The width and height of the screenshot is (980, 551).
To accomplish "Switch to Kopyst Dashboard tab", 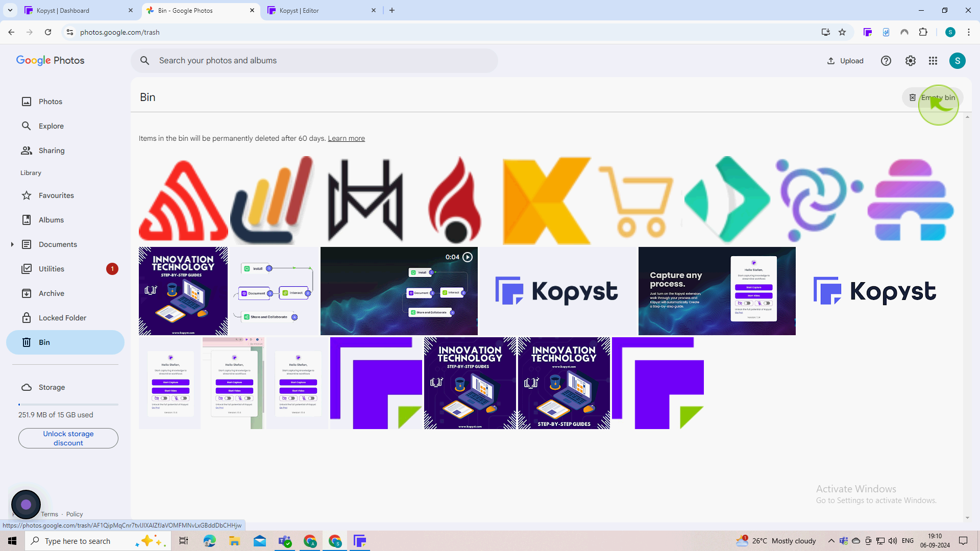I will pos(79,10).
